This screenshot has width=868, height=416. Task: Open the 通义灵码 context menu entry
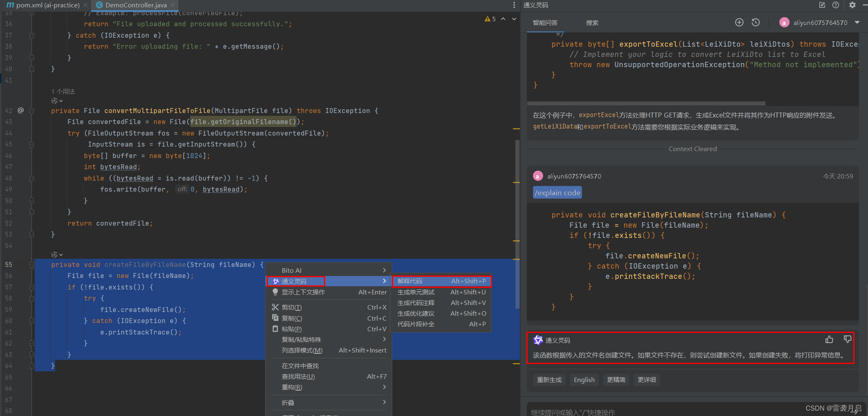pos(329,281)
